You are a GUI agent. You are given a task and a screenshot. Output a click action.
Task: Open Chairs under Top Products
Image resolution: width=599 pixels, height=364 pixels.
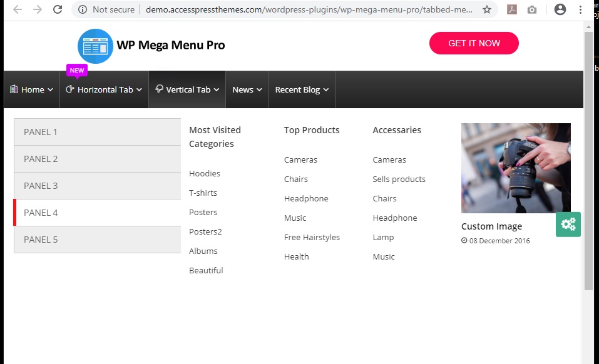pyautogui.click(x=295, y=179)
